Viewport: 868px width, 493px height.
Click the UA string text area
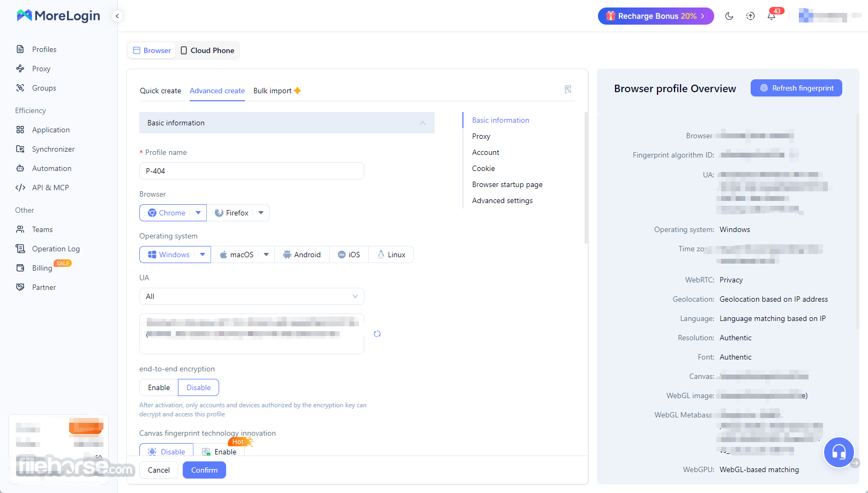click(x=252, y=334)
